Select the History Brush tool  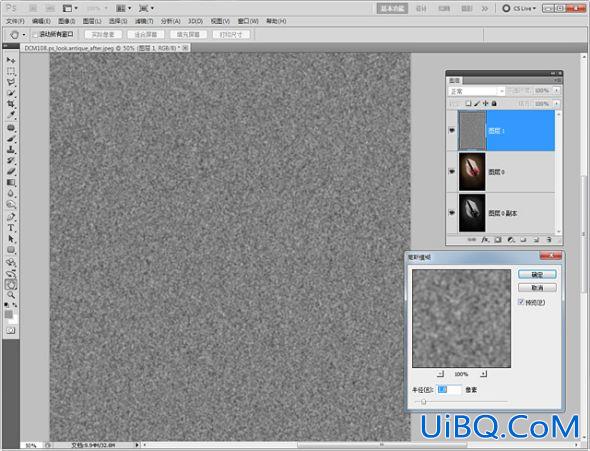pos(11,161)
